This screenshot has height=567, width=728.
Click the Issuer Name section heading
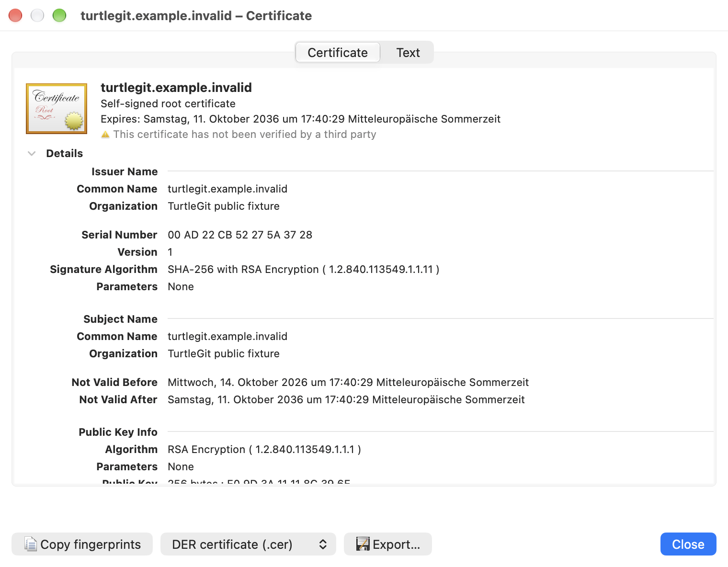pos(125,171)
